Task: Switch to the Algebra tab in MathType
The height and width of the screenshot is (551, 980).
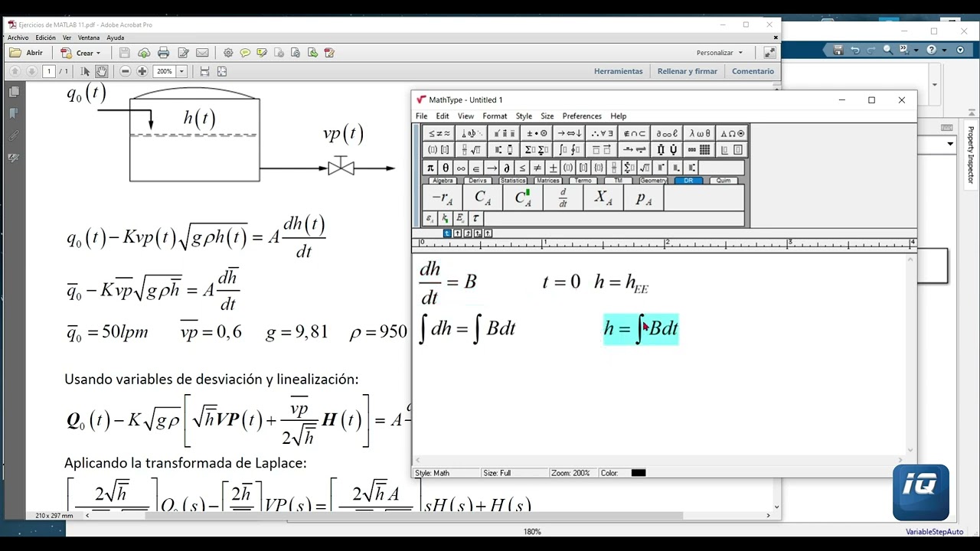Action: tap(443, 181)
